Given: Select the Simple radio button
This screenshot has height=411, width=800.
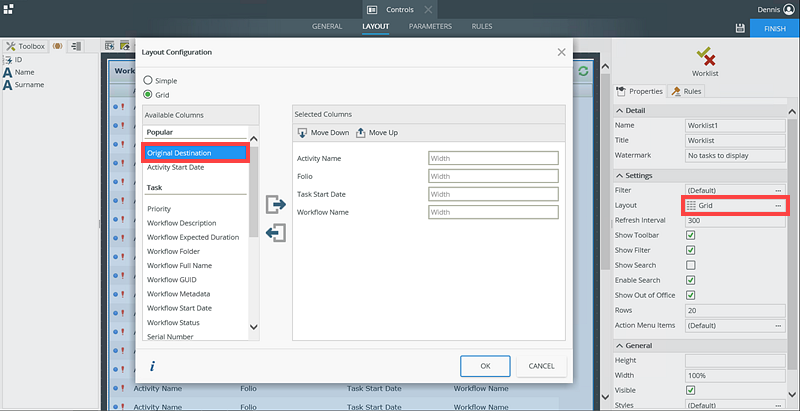Looking at the screenshot, I should pyautogui.click(x=149, y=80).
